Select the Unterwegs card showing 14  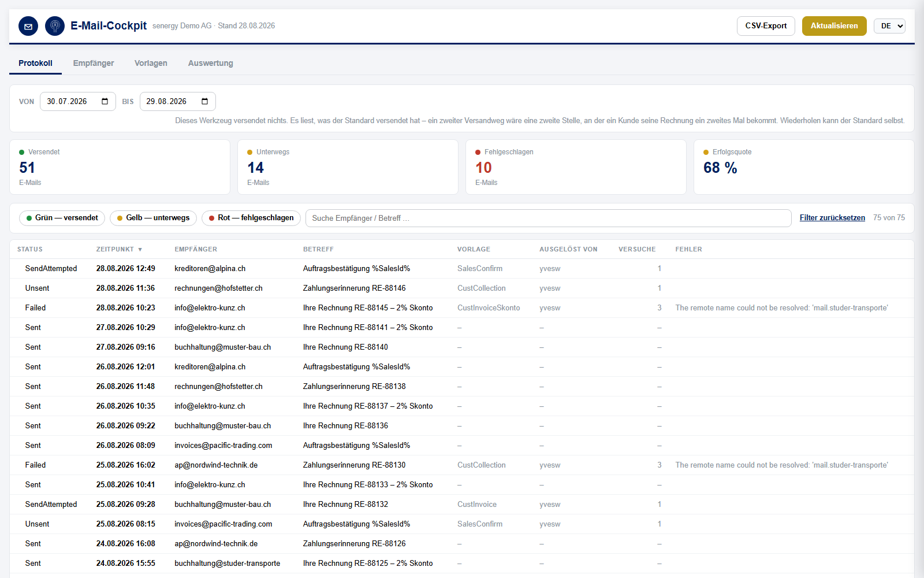[x=348, y=167]
